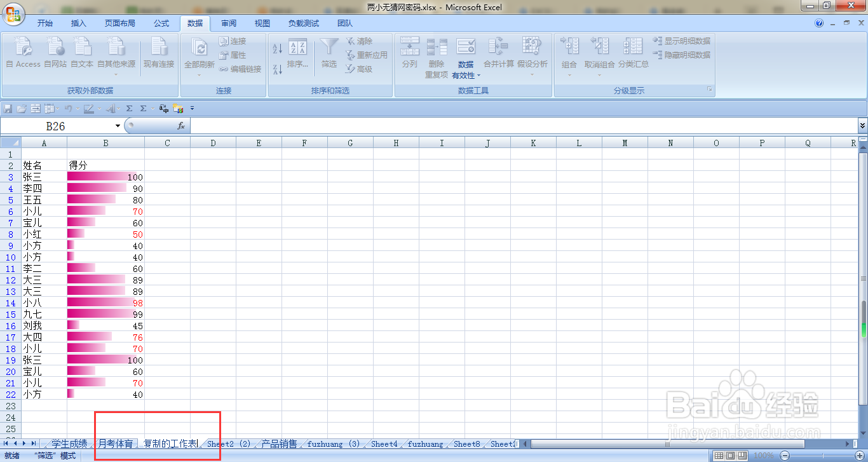Click Advanced (高级) filter button
Screen dimensions: 868x462
click(359, 69)
